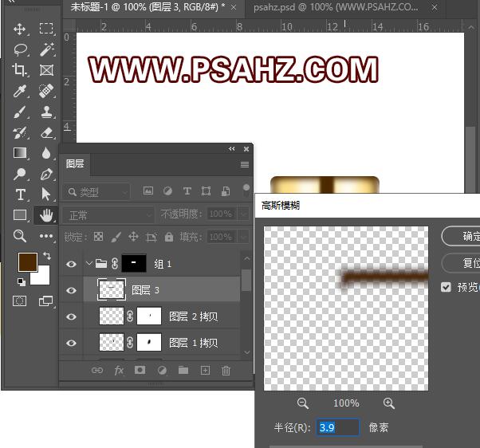Select the Blur tool
Screen dimensions: 480x448
pos(46,153)
